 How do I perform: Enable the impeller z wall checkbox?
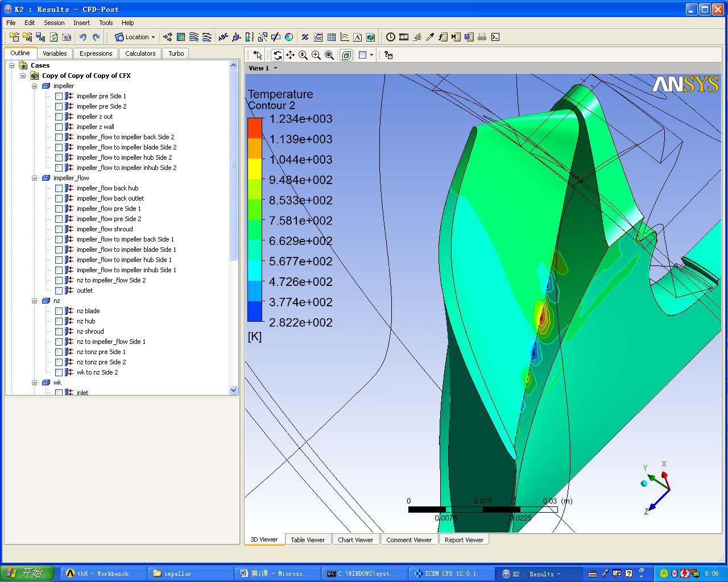coord(59,127)
